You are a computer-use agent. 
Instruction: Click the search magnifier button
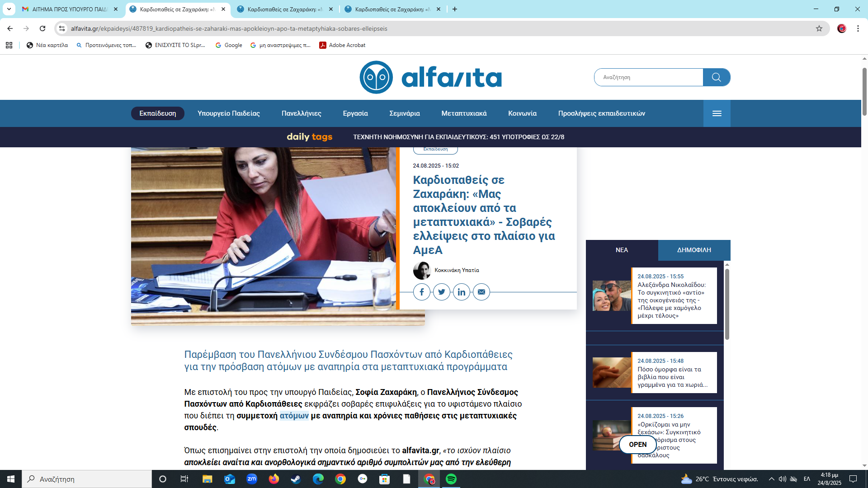(716, 77)
